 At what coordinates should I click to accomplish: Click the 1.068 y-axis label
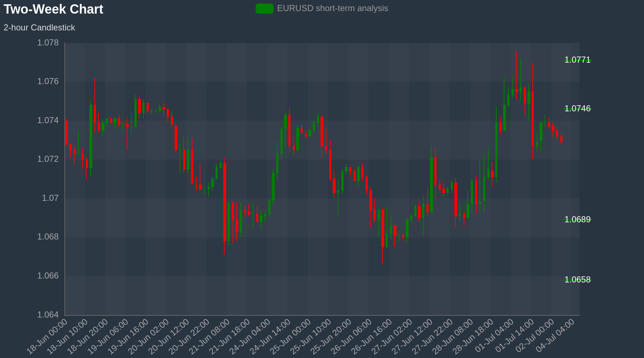48,237
